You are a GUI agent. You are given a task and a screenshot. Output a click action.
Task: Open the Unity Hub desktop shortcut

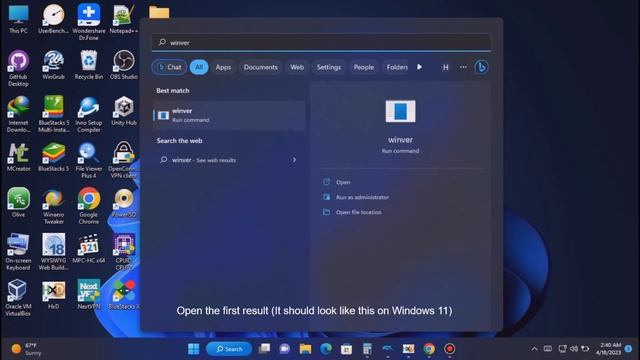coord(124,111)
